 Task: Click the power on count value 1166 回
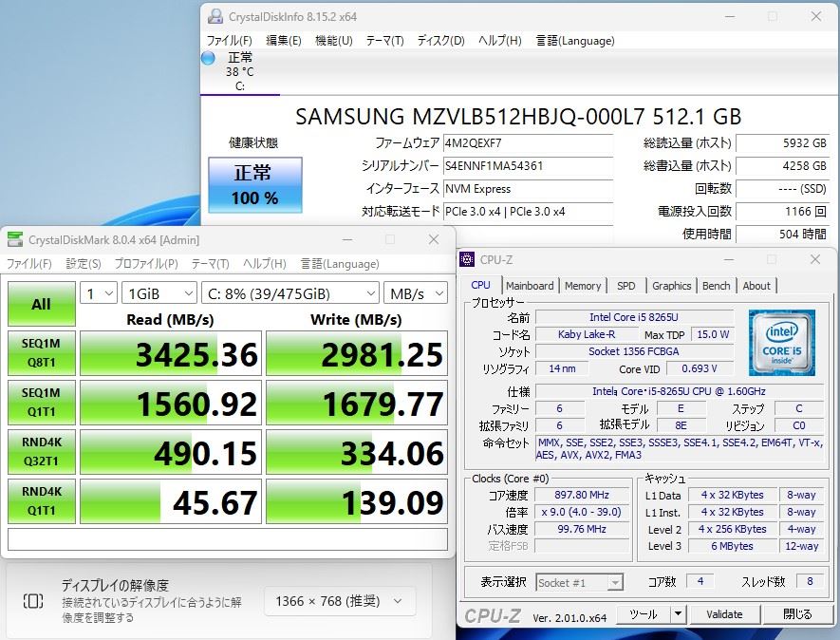click(782, 211)
